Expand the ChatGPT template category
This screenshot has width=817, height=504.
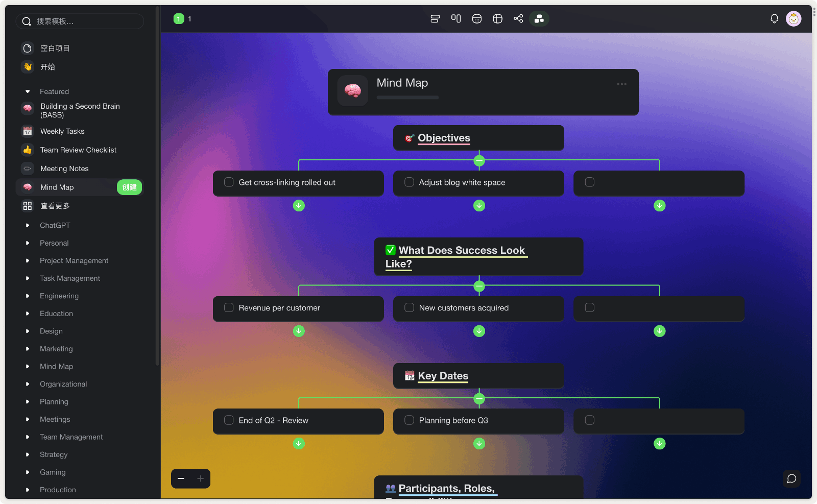(x=28, y=225)
